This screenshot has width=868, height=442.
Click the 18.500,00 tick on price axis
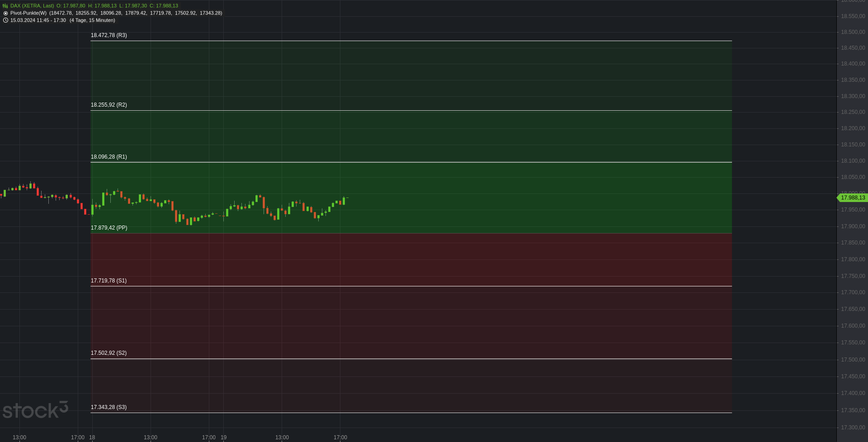[x=853, y=32]
